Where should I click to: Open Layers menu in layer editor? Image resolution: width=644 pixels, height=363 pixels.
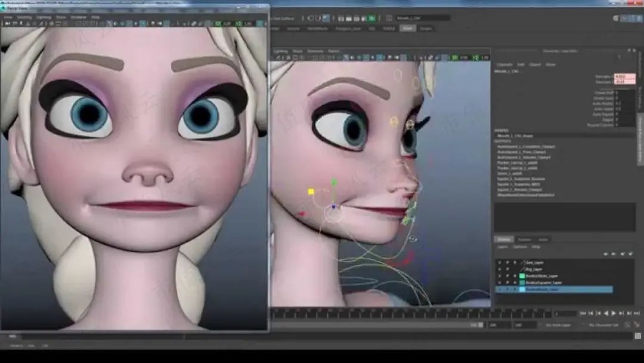pos(503,247)
